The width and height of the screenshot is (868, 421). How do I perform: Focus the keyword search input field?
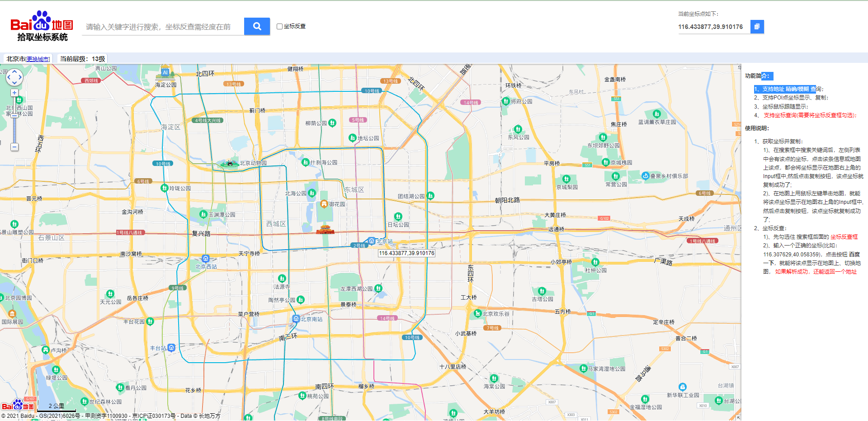click(163, 27)
